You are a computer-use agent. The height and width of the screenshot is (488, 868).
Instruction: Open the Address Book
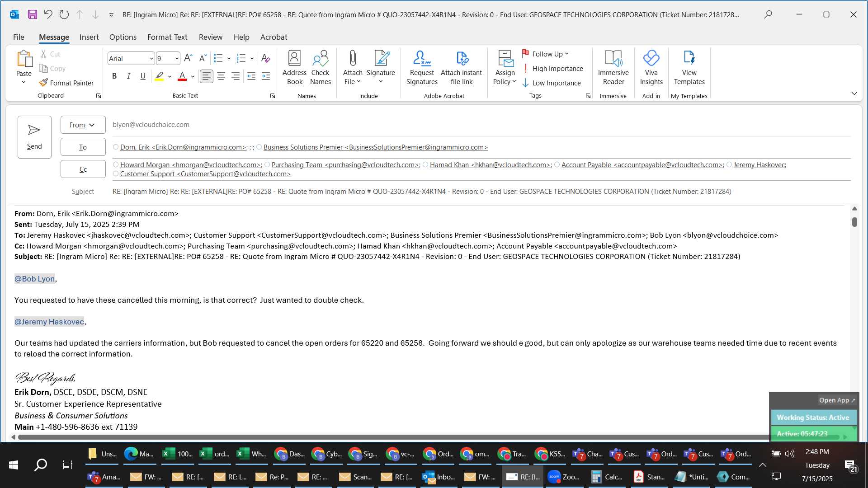click(294, 68)
